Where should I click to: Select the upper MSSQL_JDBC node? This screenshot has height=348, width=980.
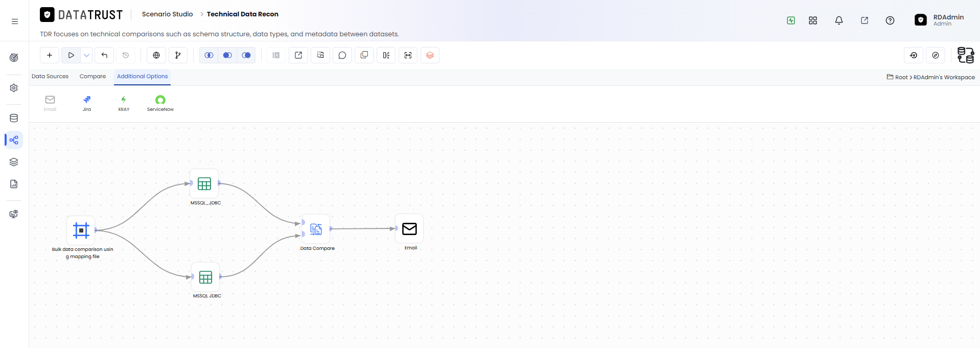204,183
